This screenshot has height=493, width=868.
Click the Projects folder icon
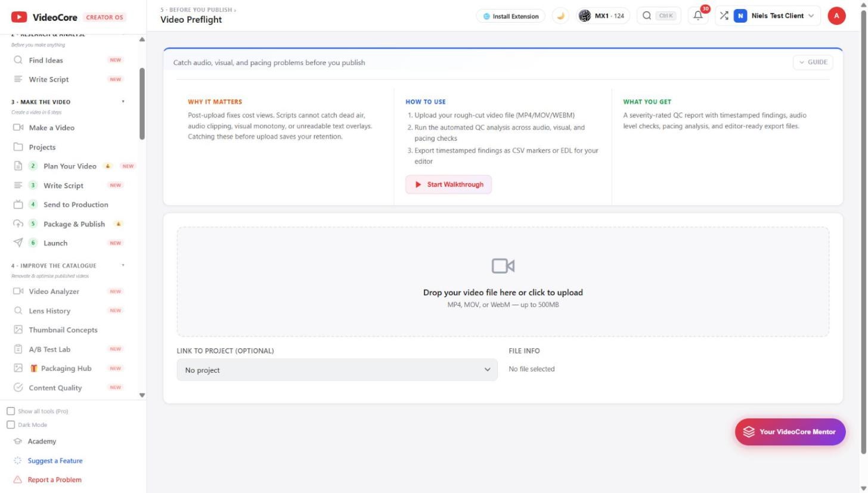[18, 147]
